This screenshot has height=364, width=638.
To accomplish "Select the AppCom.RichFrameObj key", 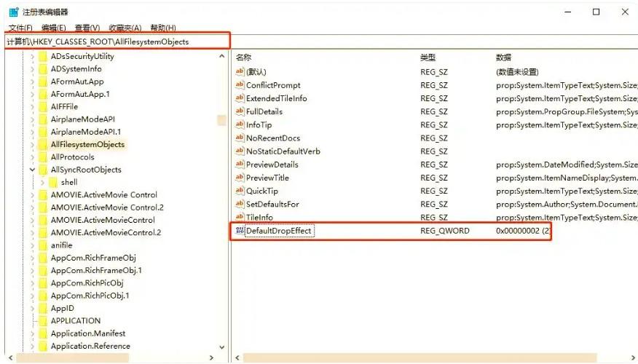I will [x=93, y=258].
